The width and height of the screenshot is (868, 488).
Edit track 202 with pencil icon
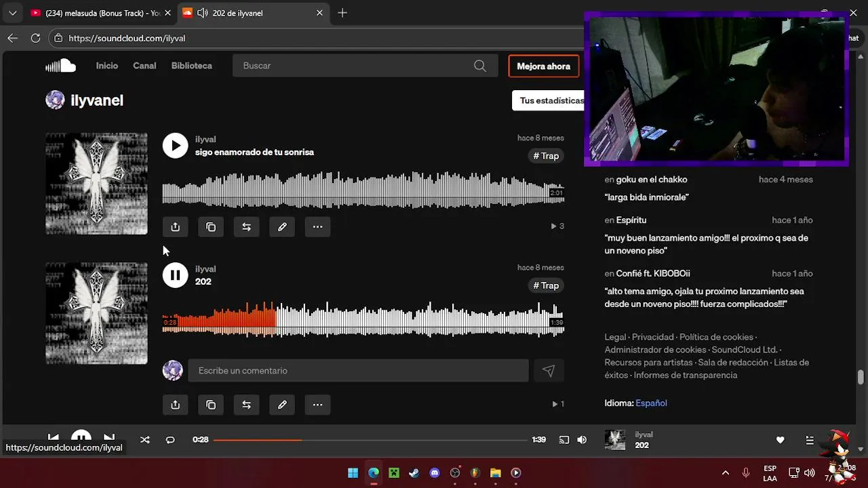tap(282, 405)
